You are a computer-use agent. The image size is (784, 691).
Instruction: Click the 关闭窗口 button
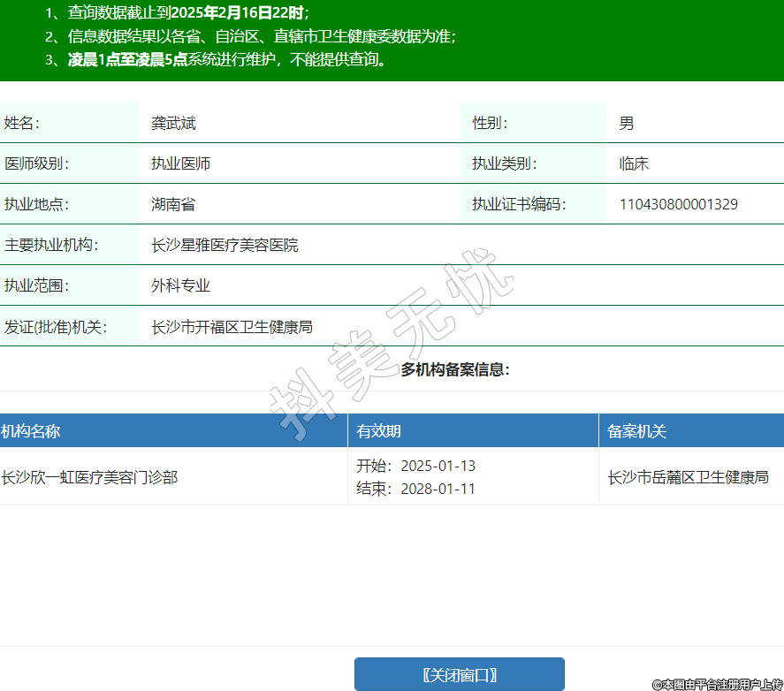point(459,675)
